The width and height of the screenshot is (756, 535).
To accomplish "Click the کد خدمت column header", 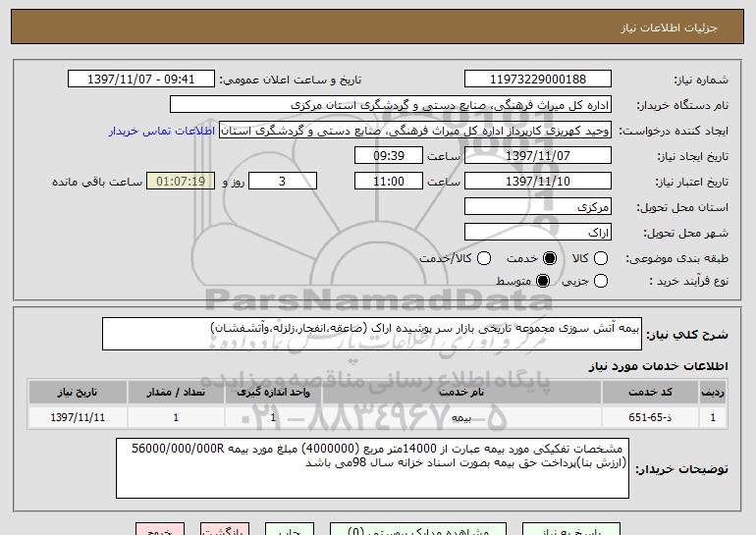I will tap(650, 393).
